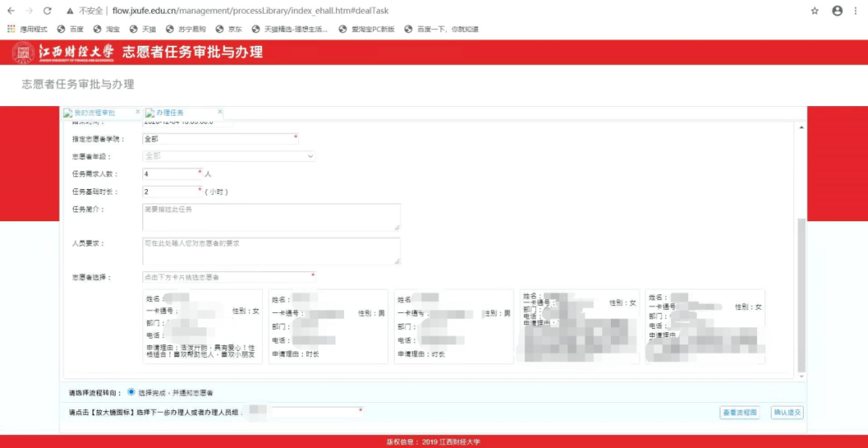
Task: Open the 京东 bookmark
Action: [228, 29]
